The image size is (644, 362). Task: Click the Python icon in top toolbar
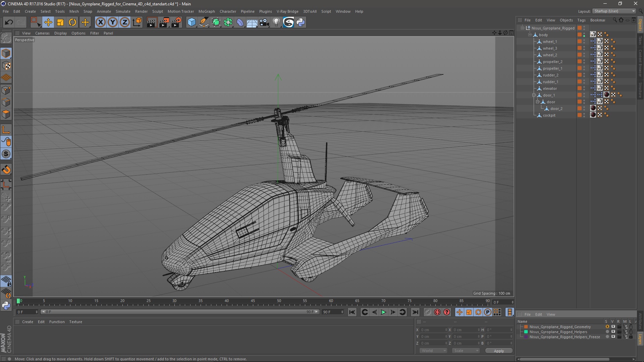(x=301, y=22)
